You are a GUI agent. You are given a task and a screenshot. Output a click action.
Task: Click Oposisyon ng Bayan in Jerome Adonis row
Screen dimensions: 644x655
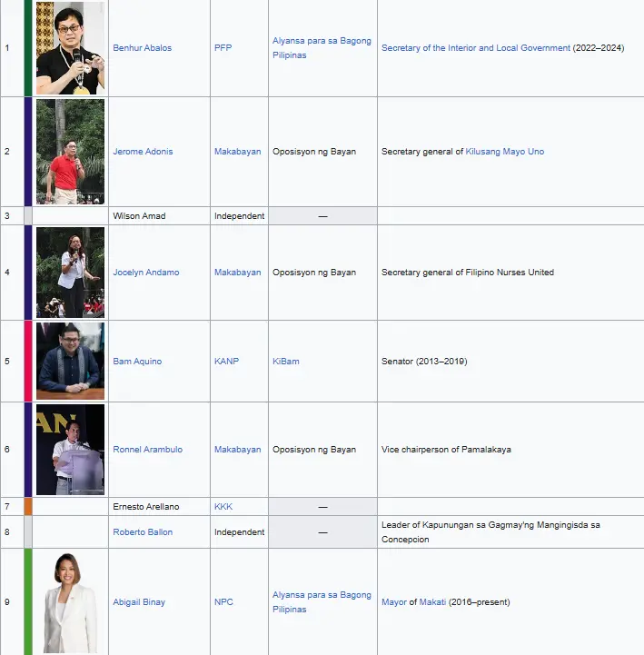point(314,151)
